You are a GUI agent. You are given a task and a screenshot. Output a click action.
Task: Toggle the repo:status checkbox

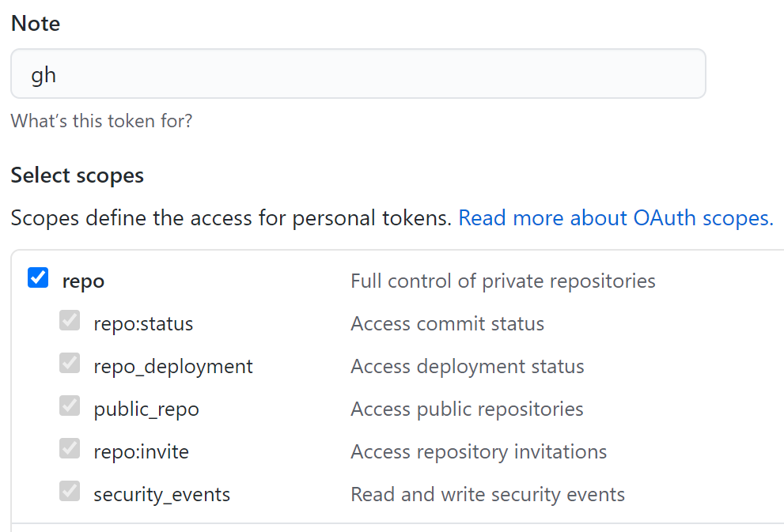coord(70,321)
